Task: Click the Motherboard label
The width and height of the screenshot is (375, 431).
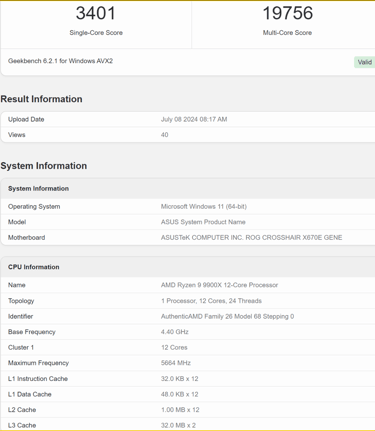Action: (x=26, y=238)
